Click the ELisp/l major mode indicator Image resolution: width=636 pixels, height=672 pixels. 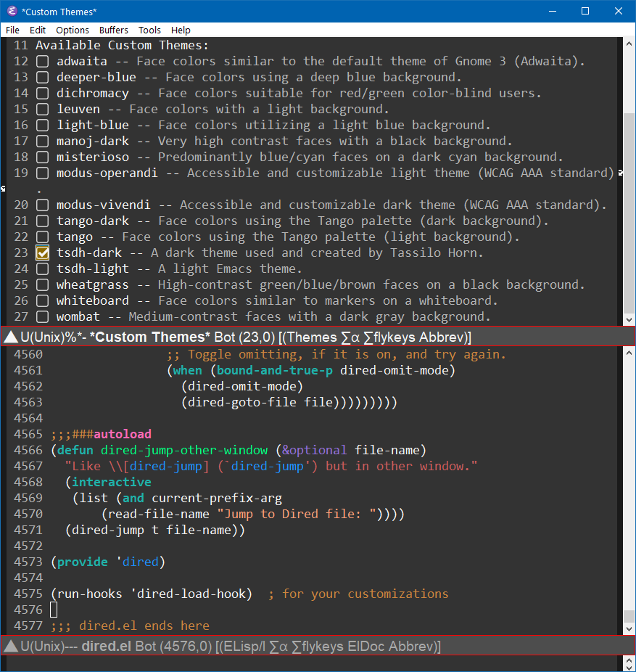pos(244,647)
